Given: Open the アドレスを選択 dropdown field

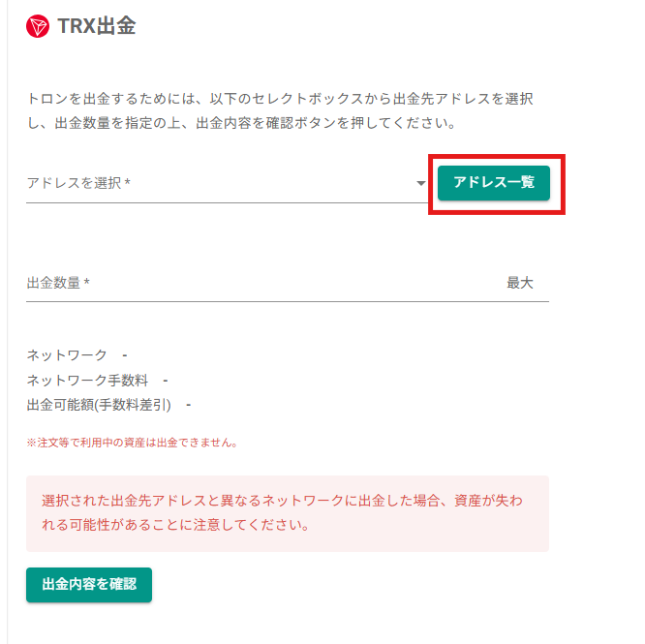Looking at the screenshot, I should point(227,183).
